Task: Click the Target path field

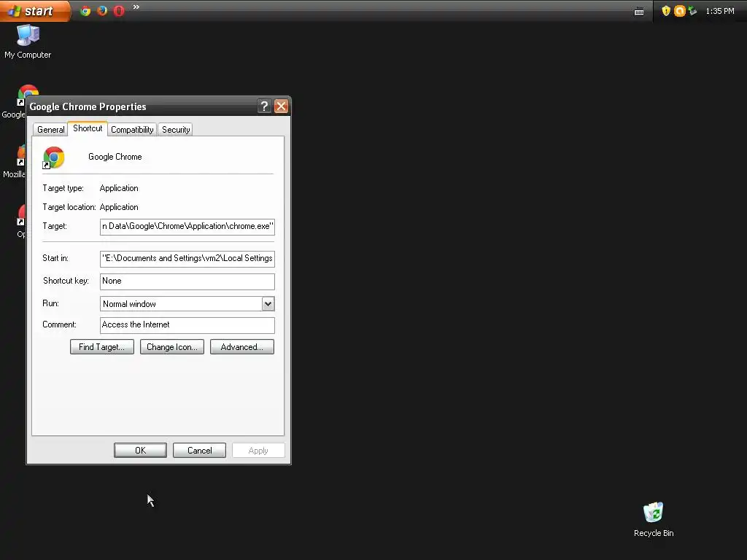Action: click(187, 227)
